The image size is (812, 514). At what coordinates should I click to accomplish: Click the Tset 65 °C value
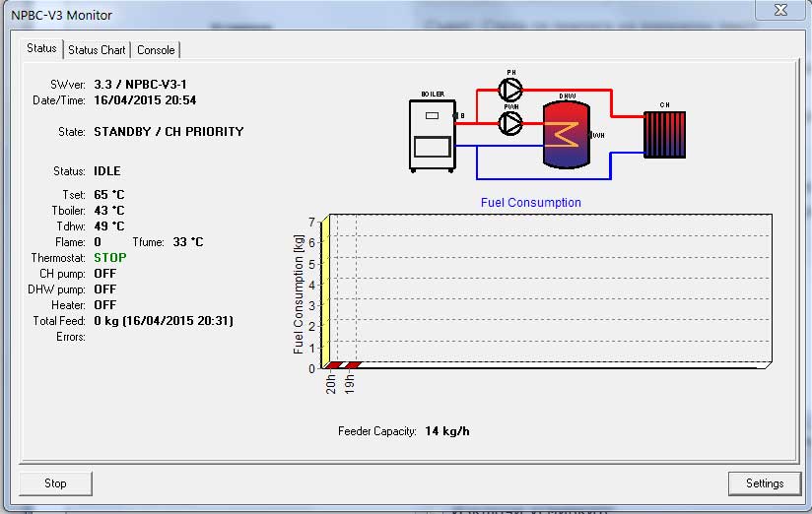coord(109,195)
